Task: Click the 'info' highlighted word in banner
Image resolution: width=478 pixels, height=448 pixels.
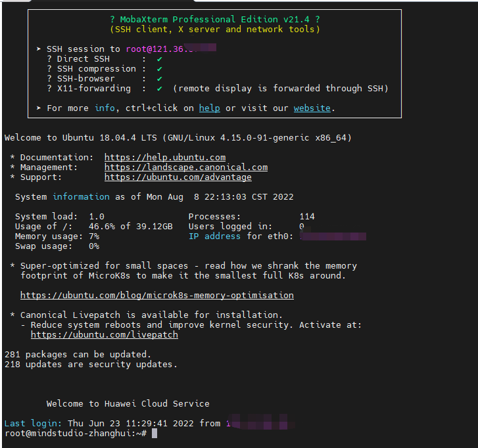Action: coord(105,108)
